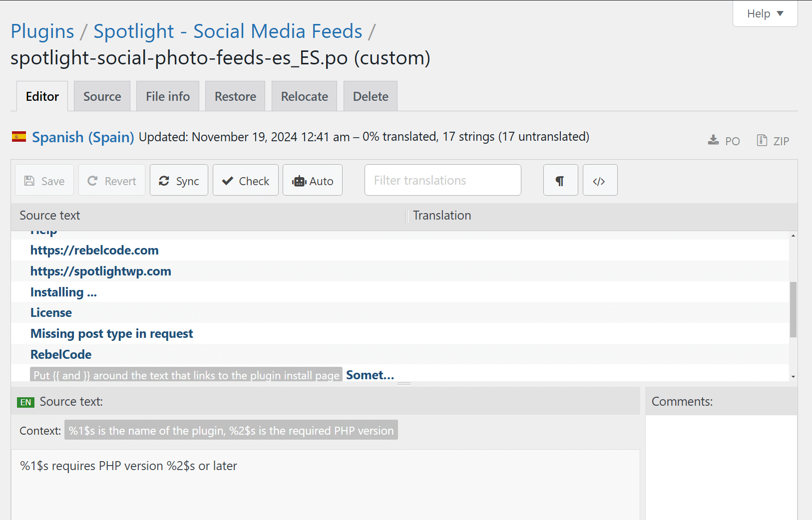The height and width of the screenshot is (520, 812).
Task: Click the Revert button
Action: click(x=112, y=180)
